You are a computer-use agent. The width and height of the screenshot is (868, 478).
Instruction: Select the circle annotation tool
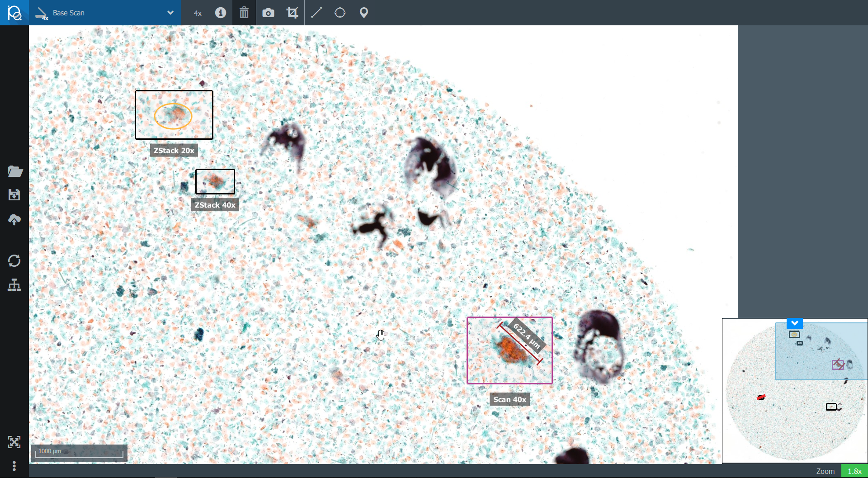(340, 13)
